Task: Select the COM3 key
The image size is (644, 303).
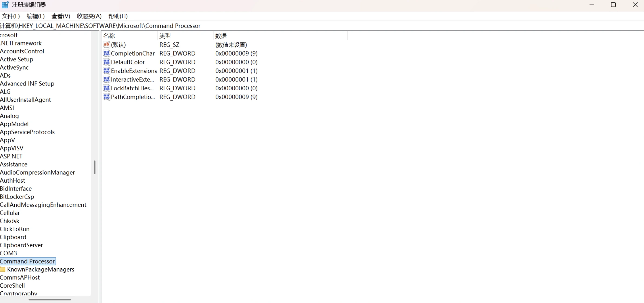Action: click(8, 253)
